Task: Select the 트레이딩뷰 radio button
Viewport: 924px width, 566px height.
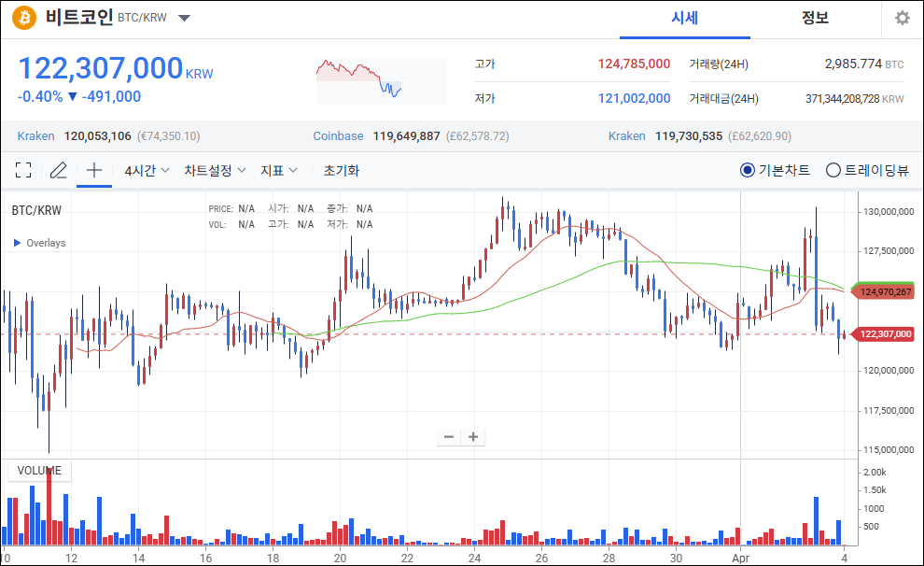Action: click(x=833, y=170)
